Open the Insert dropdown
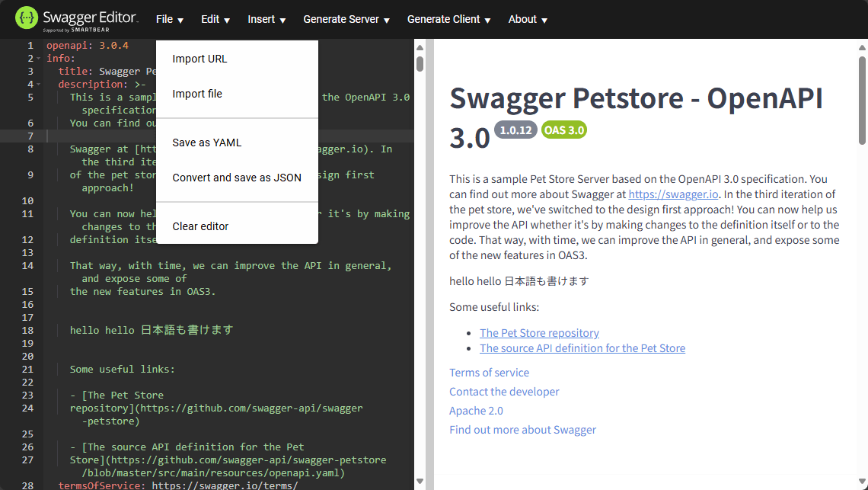This screenshot has width=868, height=490. [x=266, y=19]
